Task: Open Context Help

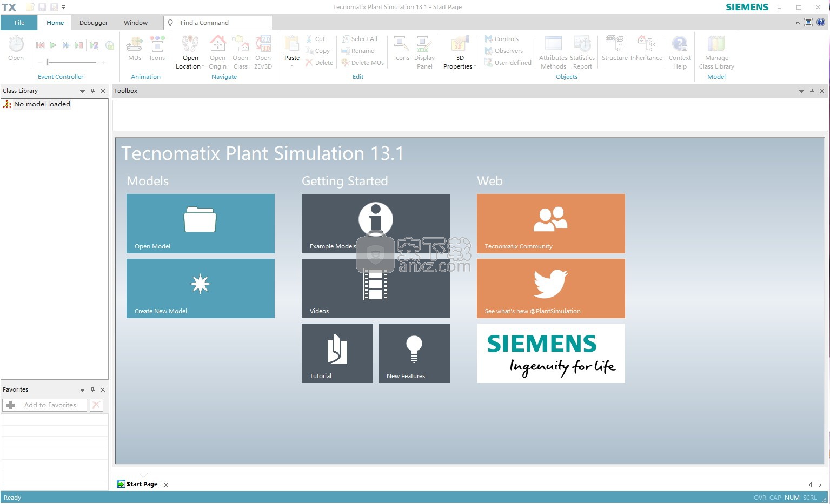Action: (680, 52)
